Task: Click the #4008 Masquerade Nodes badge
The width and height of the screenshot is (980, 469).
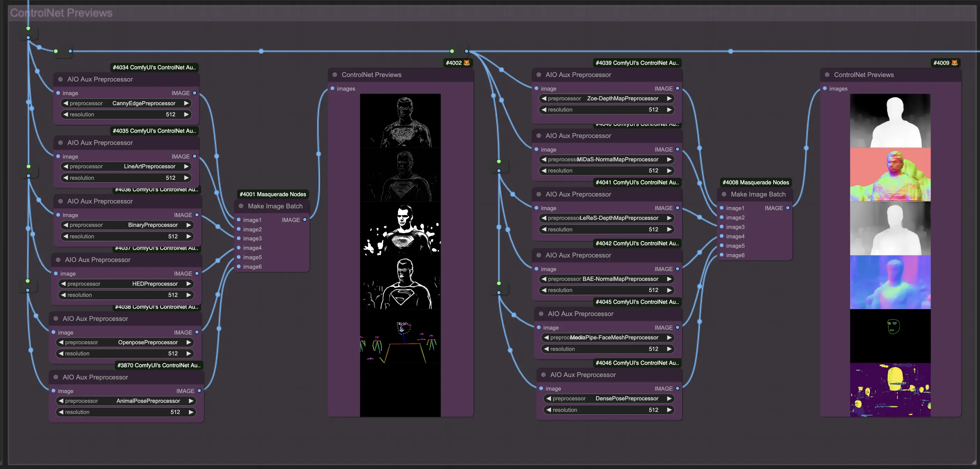Action: tap(756, 182)
